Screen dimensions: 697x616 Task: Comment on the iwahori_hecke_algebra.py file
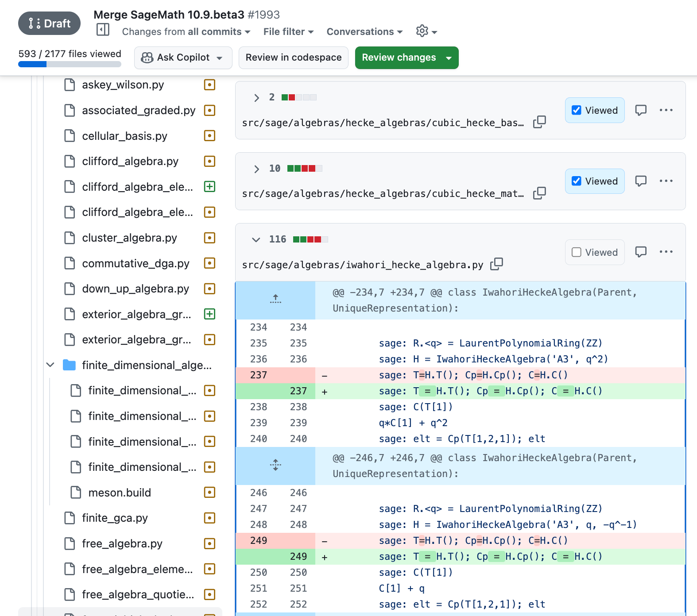[x=641, y=252]
